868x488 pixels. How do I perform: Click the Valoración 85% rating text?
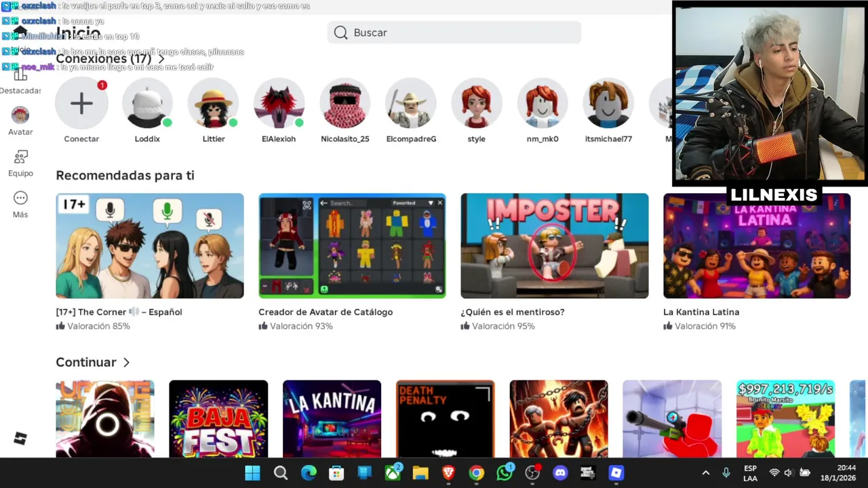[98, 327]
